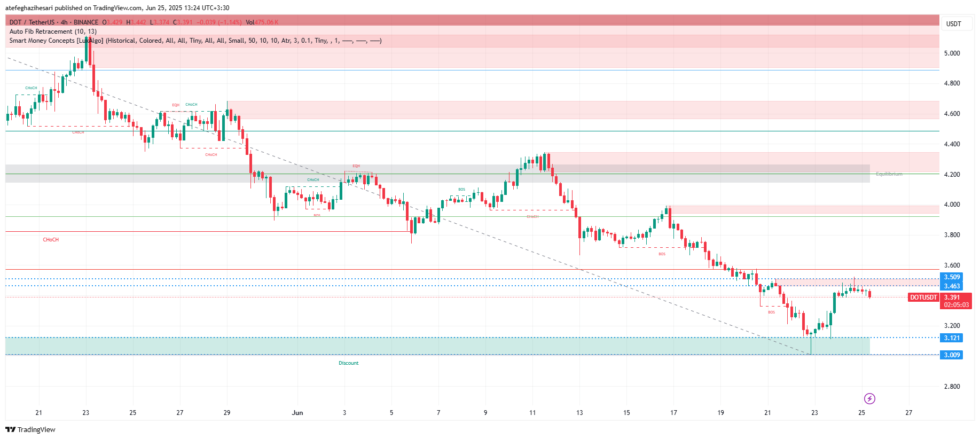Click the Vol 475.06K value in the legend
Screen dimensions: 980x439
point(262,22)
